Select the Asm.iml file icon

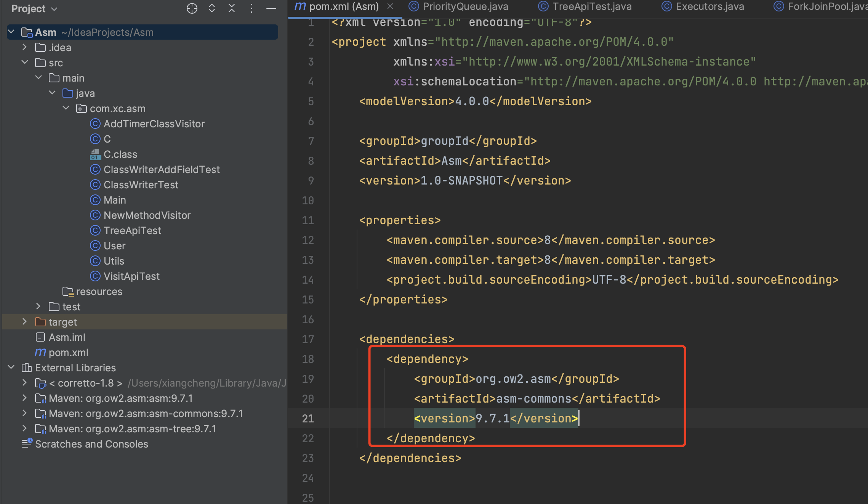coord(40,337)
